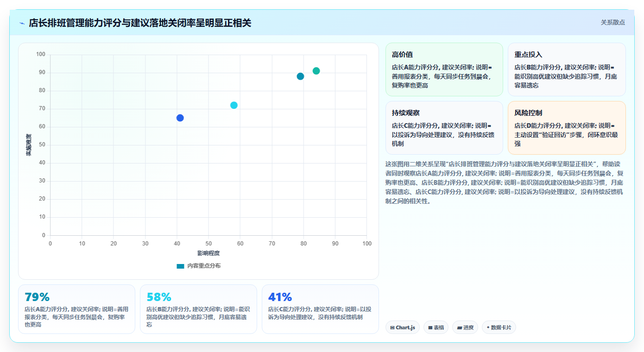The width and height of the screenshot is (644, 352).
Task: Click the 数据卡片 tag icon
Action: (x=488, y=327)
